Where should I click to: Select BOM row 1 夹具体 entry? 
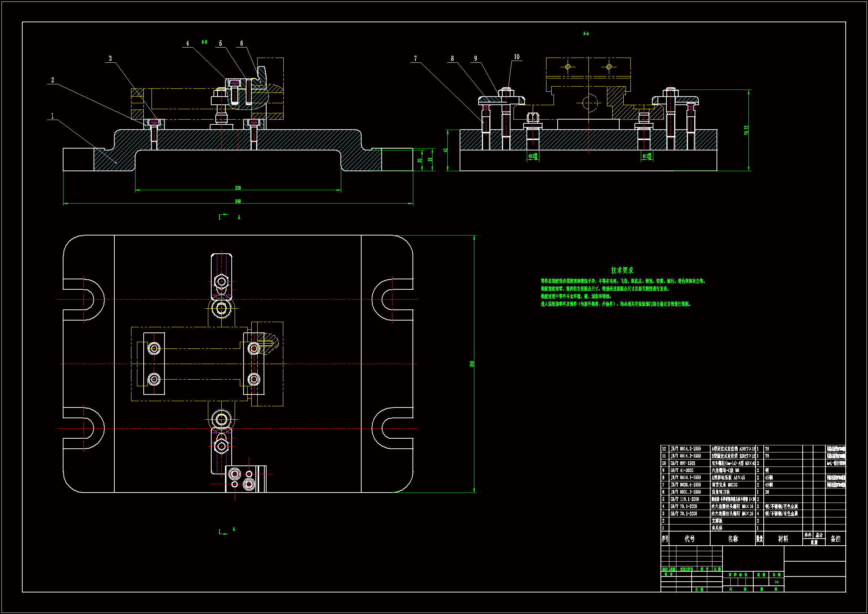pyautogui.click(x=717, y=528)
